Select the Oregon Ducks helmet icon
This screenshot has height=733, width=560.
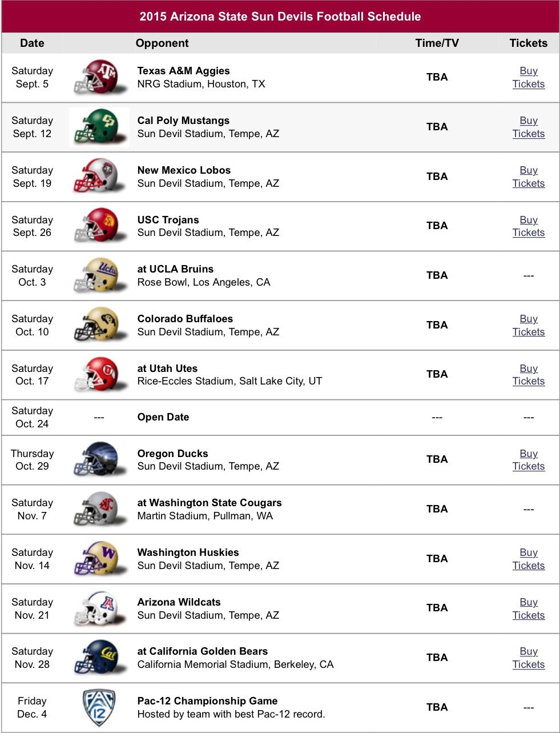tap(100, 459)
